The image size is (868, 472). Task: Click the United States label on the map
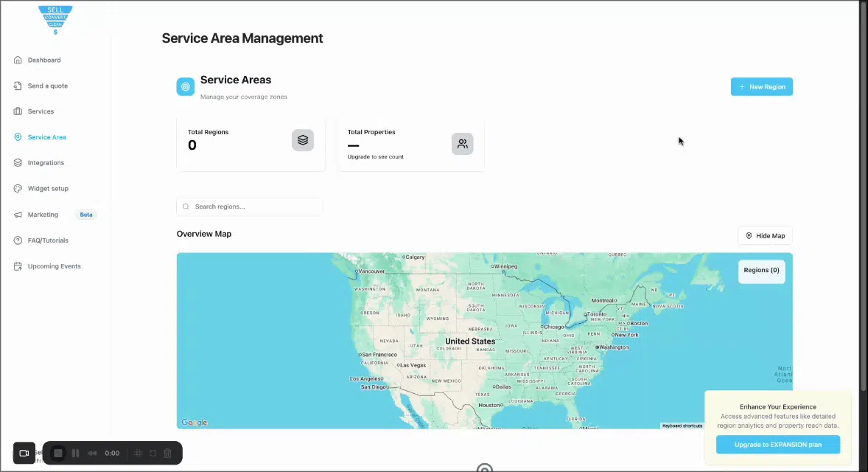click(x=470, y=341)
